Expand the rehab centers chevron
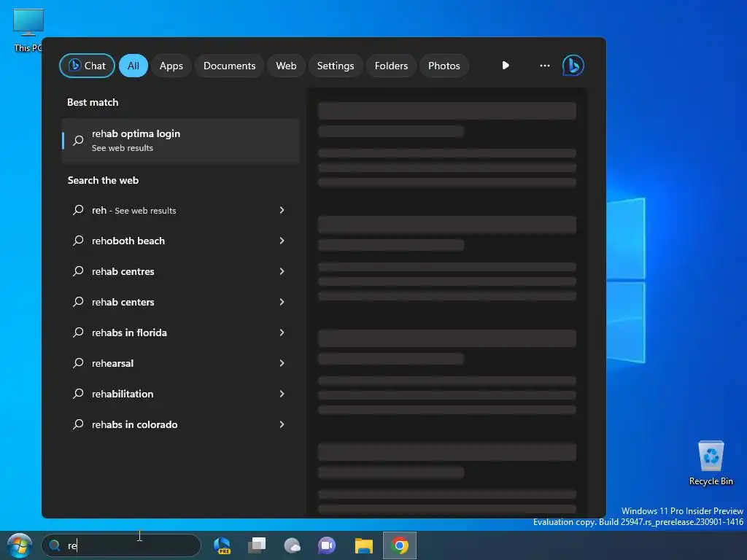747x560 pixels. point(282,302)
